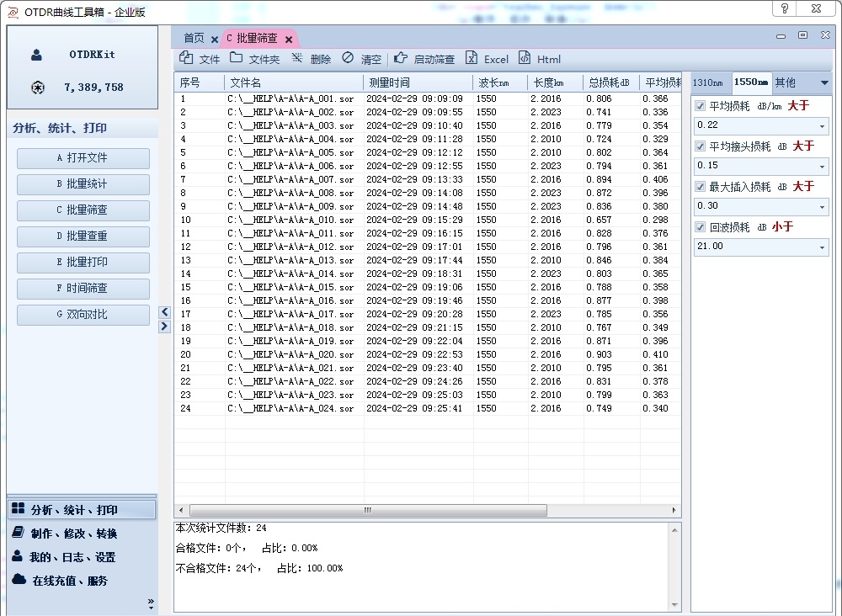Export results with the Excel icon
Screen dimensions: 842x616
pos(472,58)
